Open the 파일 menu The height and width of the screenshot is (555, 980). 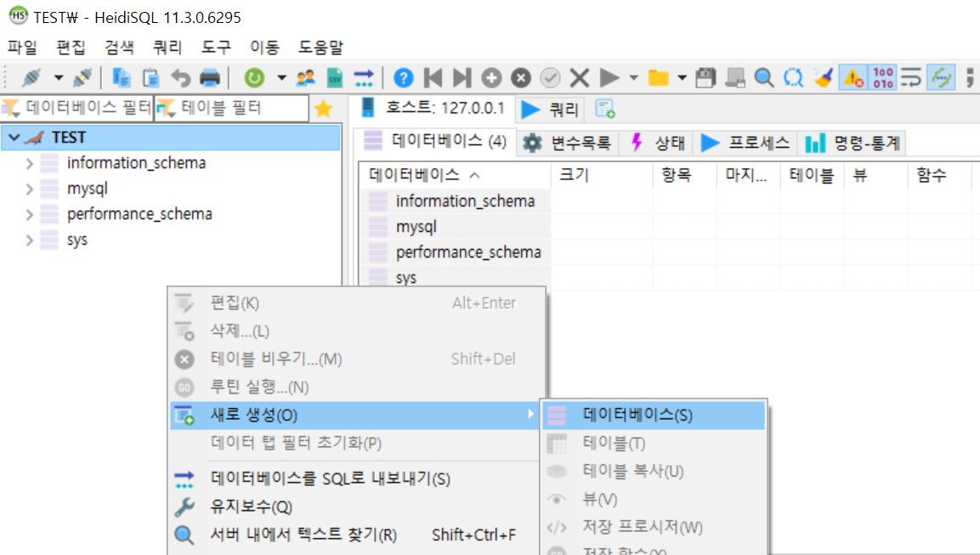(x=22, y=47)
